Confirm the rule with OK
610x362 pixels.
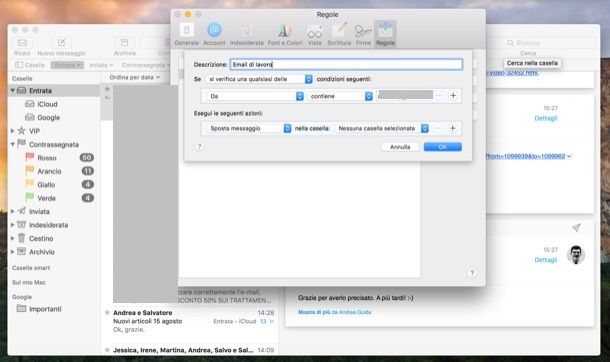coord(443,147)
